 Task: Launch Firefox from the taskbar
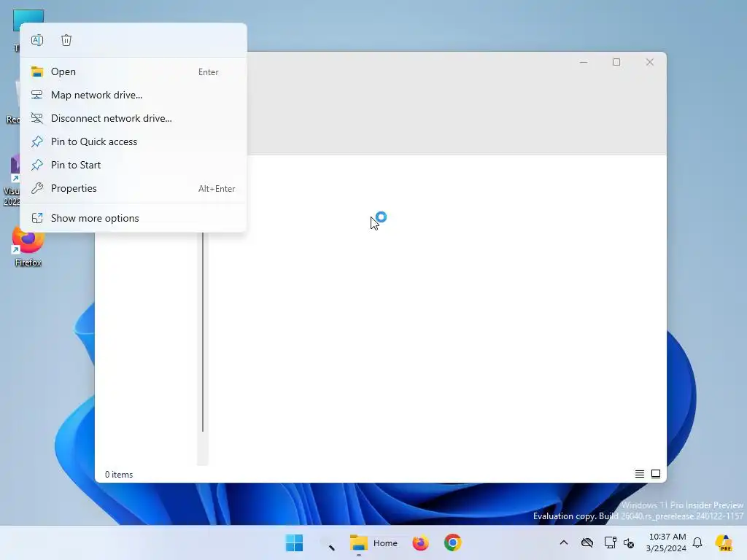[421, 542]
